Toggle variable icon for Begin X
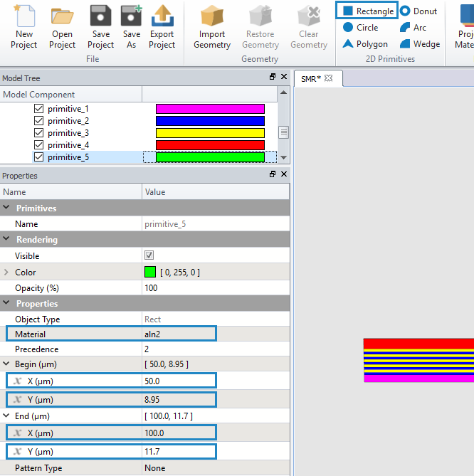The image size is (474, 476). (18, 381)
